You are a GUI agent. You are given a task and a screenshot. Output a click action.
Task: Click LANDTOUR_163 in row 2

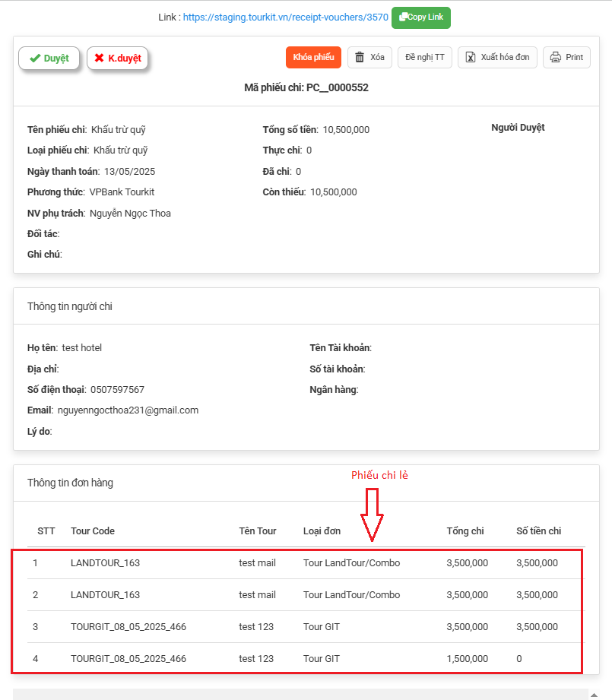click(x=106, y=595)
